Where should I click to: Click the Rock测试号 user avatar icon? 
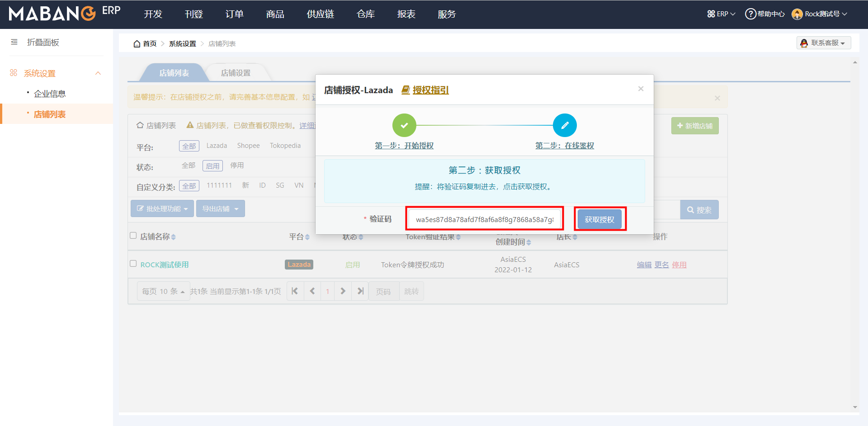click(x=797, y=14)
